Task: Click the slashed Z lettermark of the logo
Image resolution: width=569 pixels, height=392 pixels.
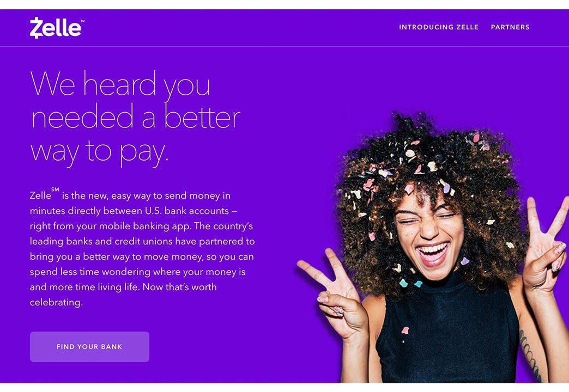Action: pyautogui.click(x=37, y=28)
